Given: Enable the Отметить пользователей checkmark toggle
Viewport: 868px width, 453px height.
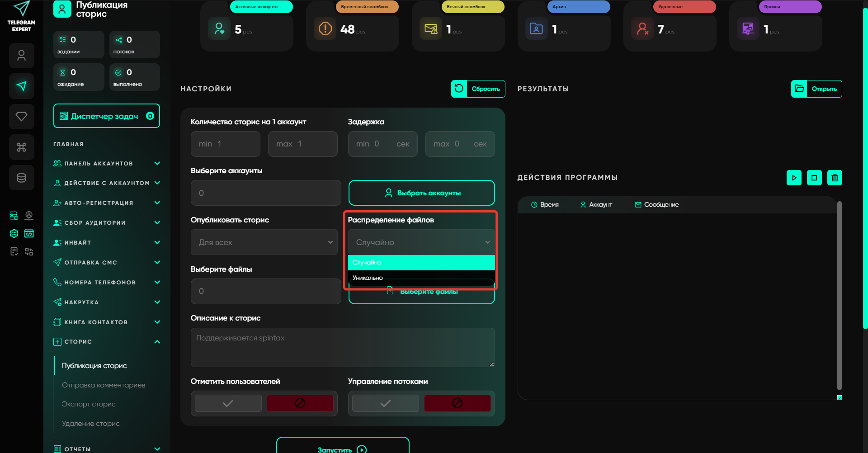Looking at the screenshot, I should tap(228, 403).
